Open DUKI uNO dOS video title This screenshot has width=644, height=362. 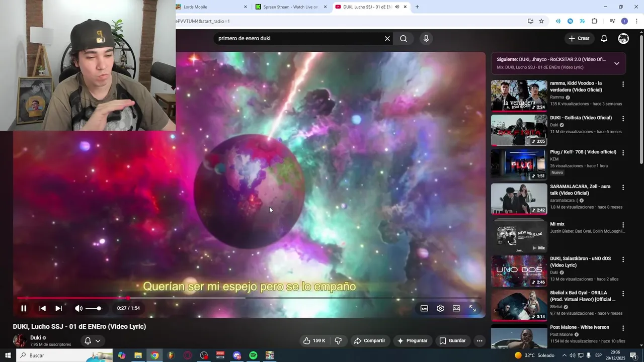[580, 261]
